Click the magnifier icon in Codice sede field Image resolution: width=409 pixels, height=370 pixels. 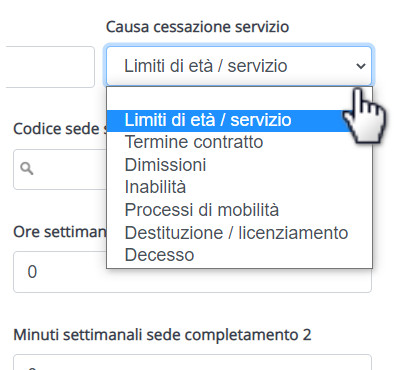coord(27,168)
